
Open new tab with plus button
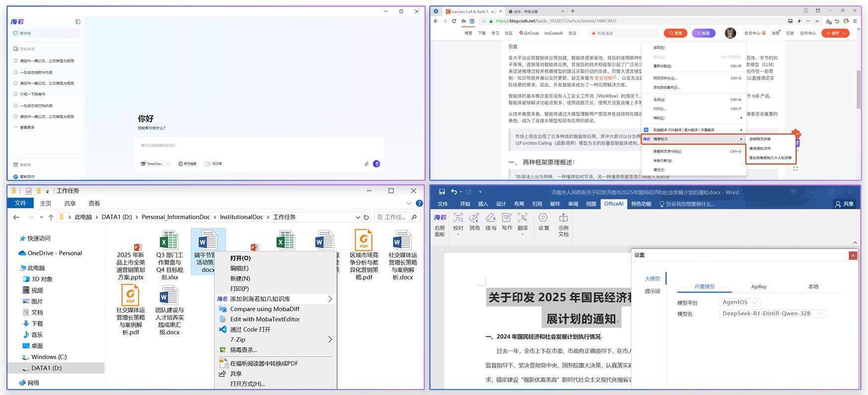(573, 11)
